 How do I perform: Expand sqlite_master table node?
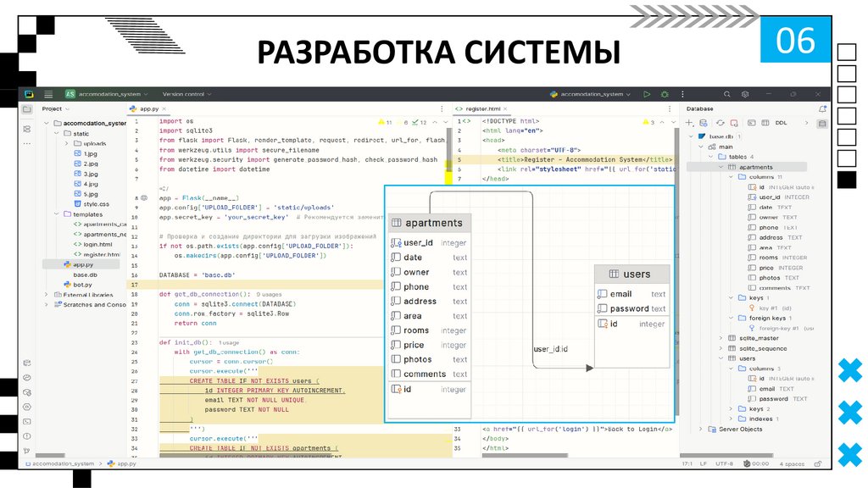pyautogui.click(x=721, y=338)
